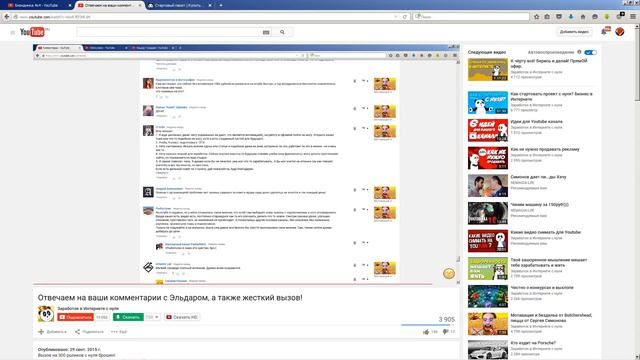Open the YouTube account avatar
This screenshot has width=640, height=360.
click(620, 31)
